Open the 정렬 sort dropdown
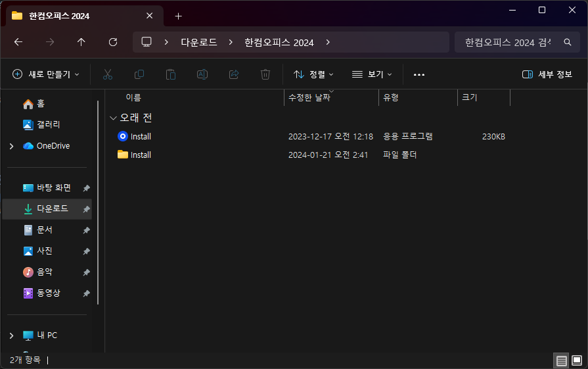The width and height of the screenshot is (588, 369). click(x=313, y=74)
